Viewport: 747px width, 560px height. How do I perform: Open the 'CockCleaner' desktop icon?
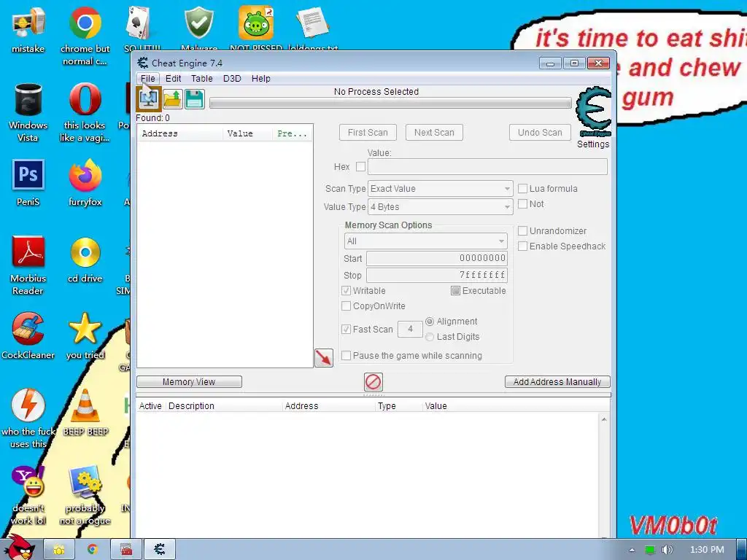28,335
